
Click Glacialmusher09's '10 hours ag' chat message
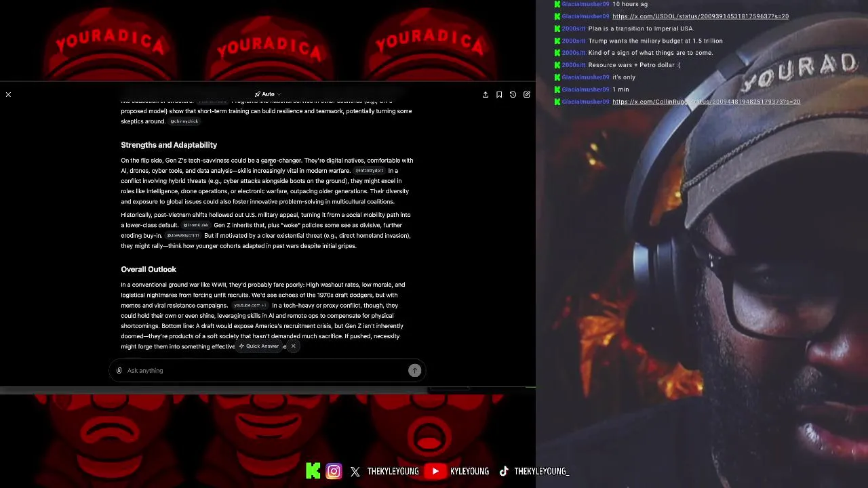click(x=630, y=4)
